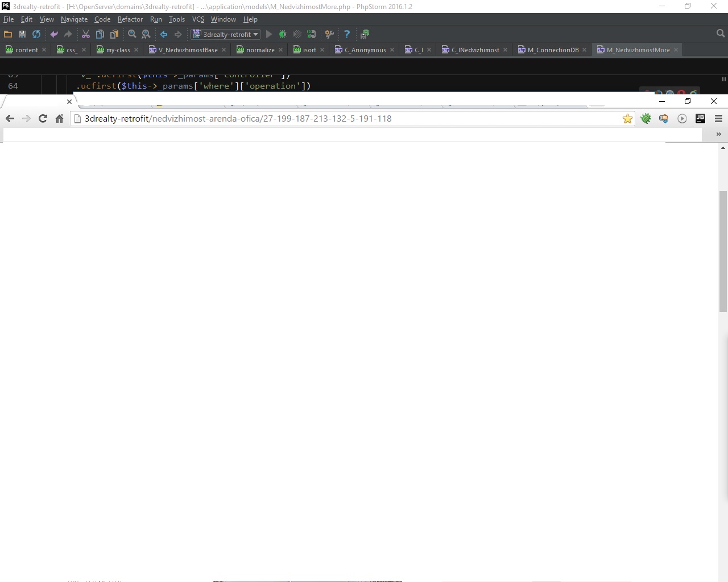Viewport: 728px width, 582px height.
Task: Start debugging with the green bug icon
Action: click(283, 34)
